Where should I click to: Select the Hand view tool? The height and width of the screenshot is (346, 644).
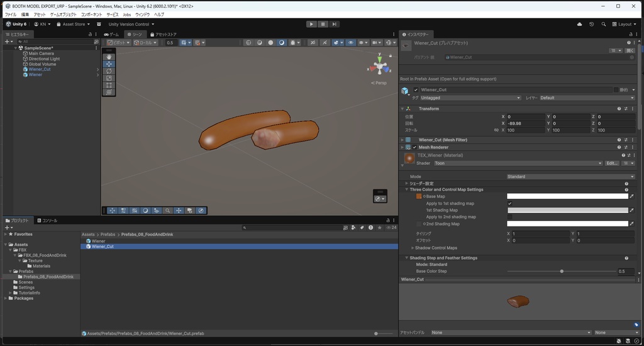109,57
